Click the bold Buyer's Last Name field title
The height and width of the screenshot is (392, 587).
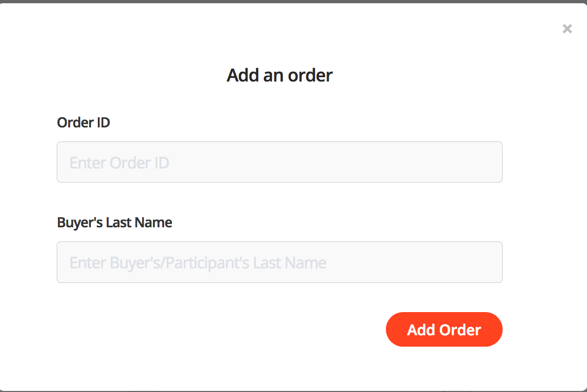[115, 222]
